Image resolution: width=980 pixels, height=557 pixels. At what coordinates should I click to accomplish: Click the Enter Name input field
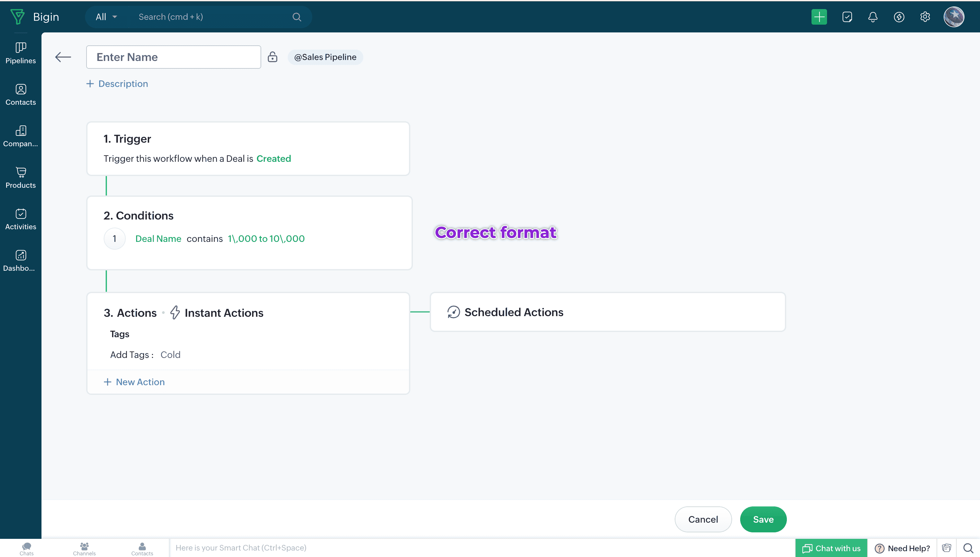click(173, 57)
